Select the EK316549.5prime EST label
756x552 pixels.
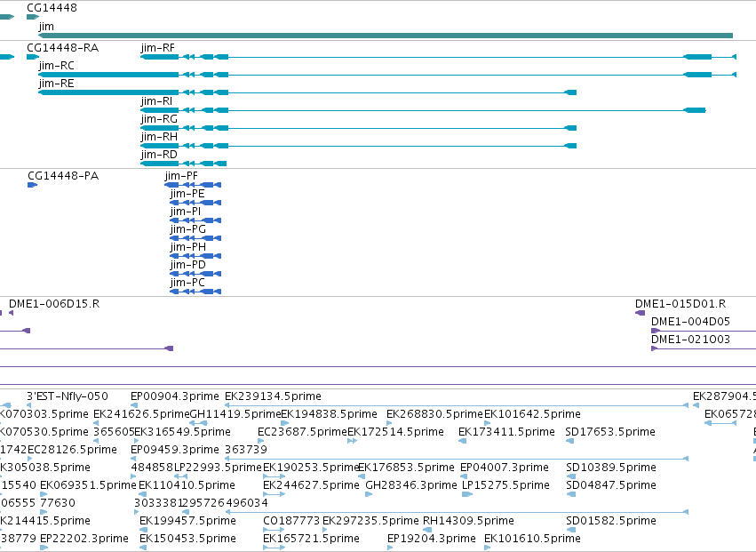click(x=183, y=432)
